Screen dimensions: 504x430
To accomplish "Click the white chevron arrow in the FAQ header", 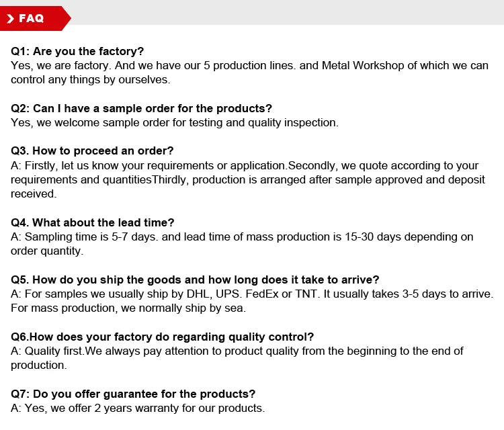I will (x=10, y=18).
